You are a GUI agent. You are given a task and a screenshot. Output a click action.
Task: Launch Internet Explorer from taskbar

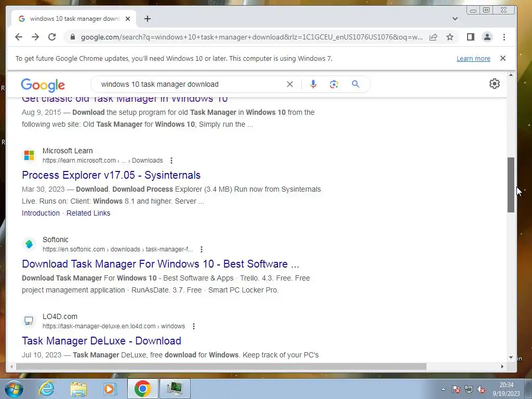tap(46, 389)
